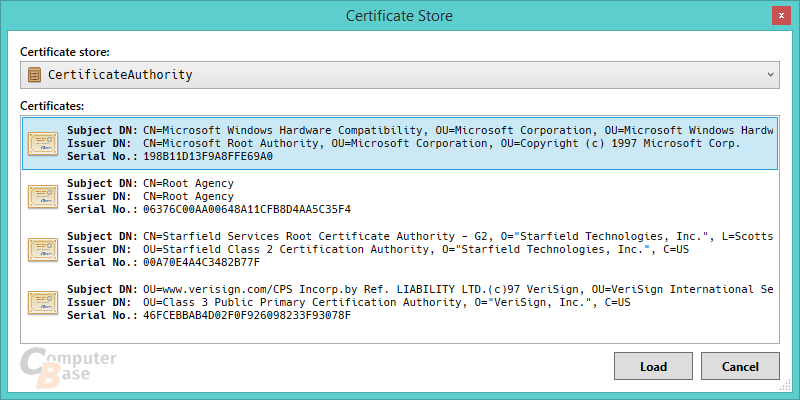Click the certificate icon for Microsoft Windows Hardware Compatibility
This screenshot has height=400, width=800.
pyautogui.click(x=43, y=143)
